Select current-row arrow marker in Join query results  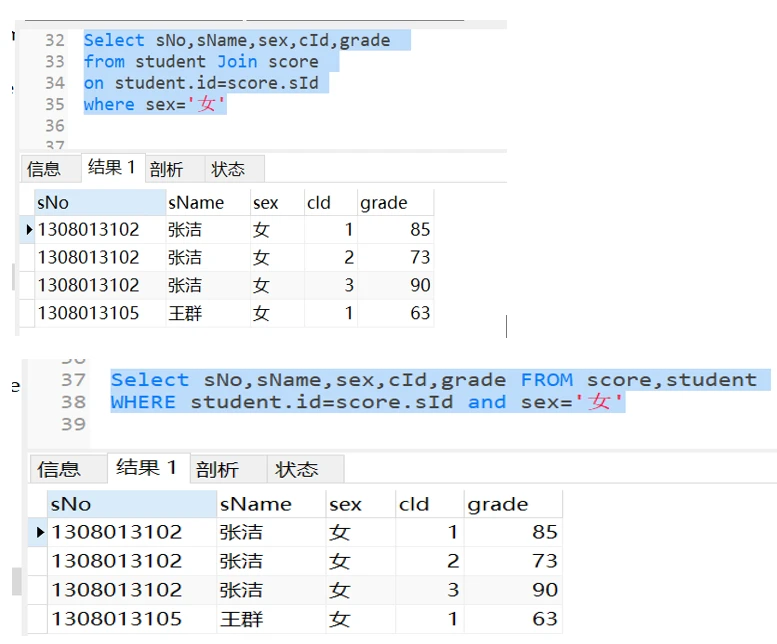tap(29, 230)
